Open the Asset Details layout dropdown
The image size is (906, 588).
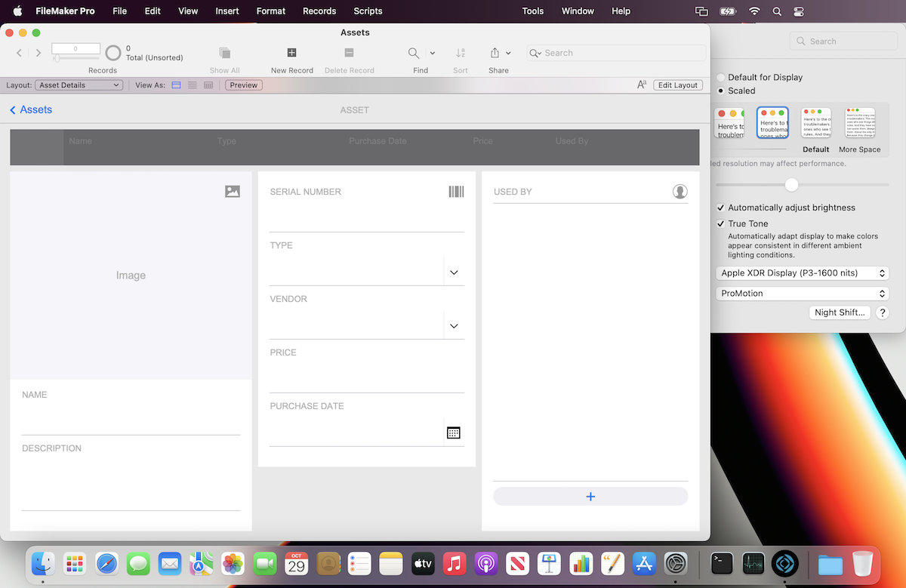pos(79,85)
